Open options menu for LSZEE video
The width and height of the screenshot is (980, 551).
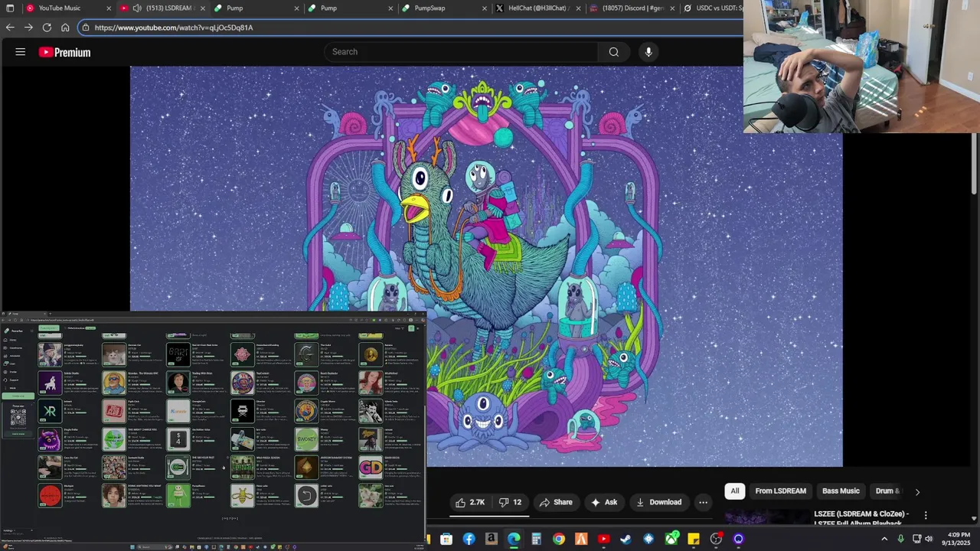click(x=926, y=515)
